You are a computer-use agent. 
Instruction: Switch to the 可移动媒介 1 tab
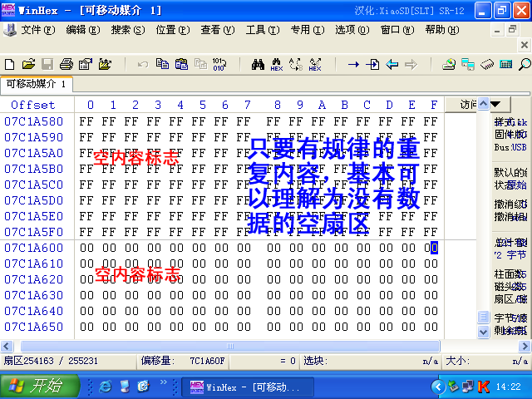[x=36, y=84]
